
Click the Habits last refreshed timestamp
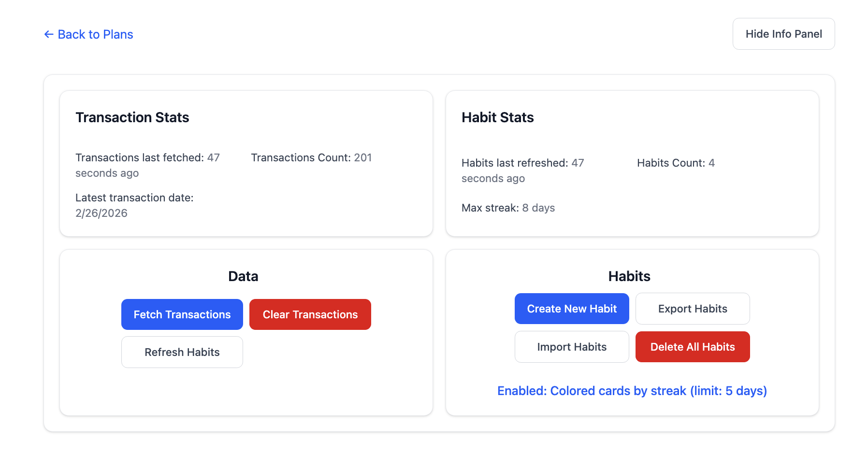tap(522, 170)
